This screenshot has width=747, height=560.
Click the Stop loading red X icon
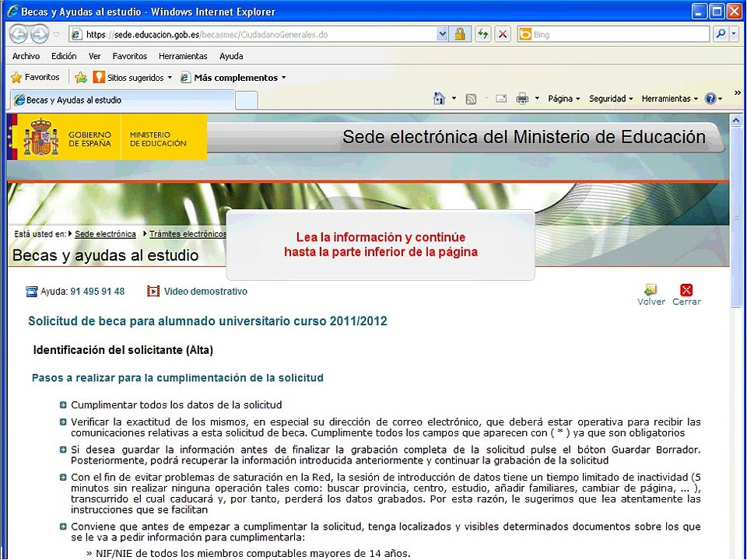(503, 34)
